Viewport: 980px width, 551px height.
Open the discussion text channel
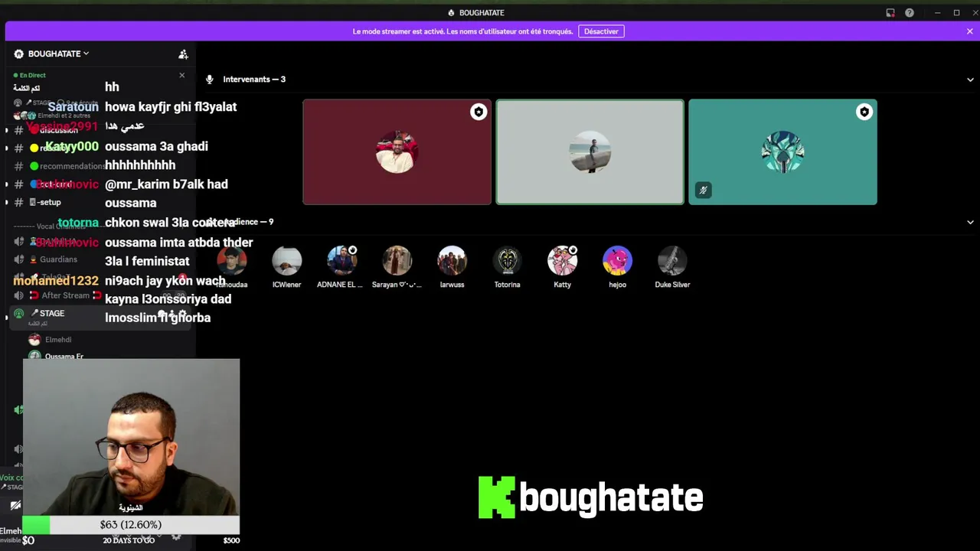click(58, 130)
